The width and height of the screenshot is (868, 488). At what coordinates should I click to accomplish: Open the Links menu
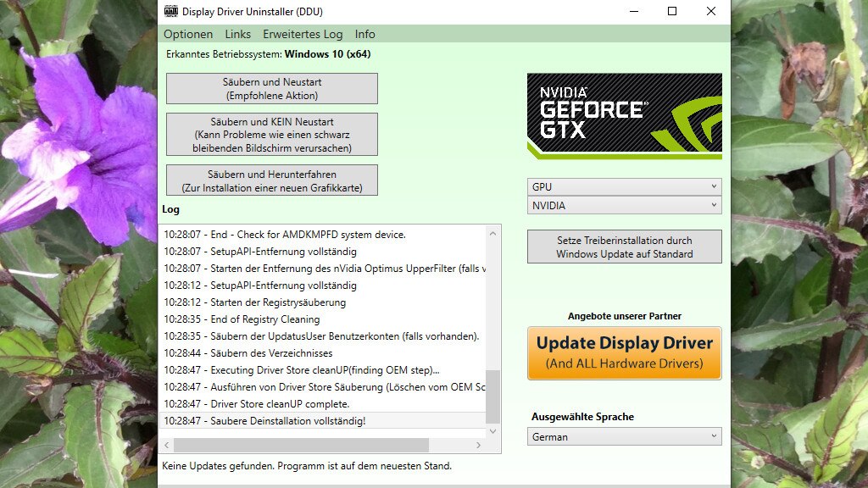point(237,34)
